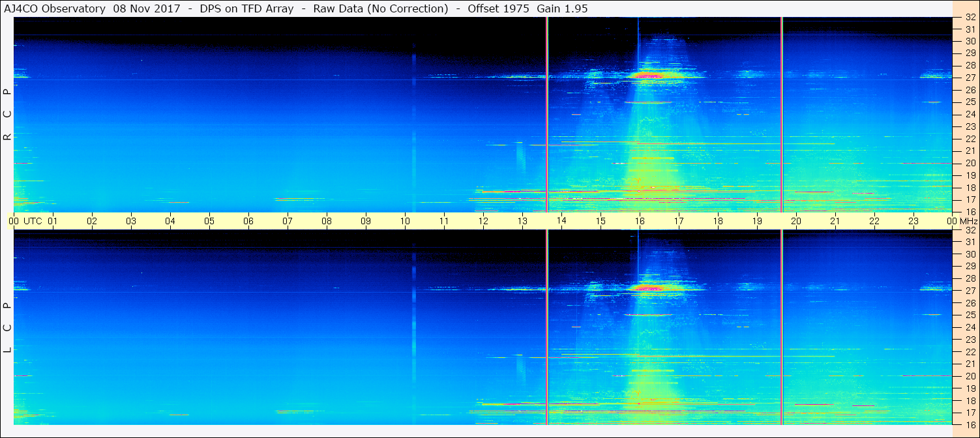Click '29' on the LCP frequency scale

click(970, 267)
